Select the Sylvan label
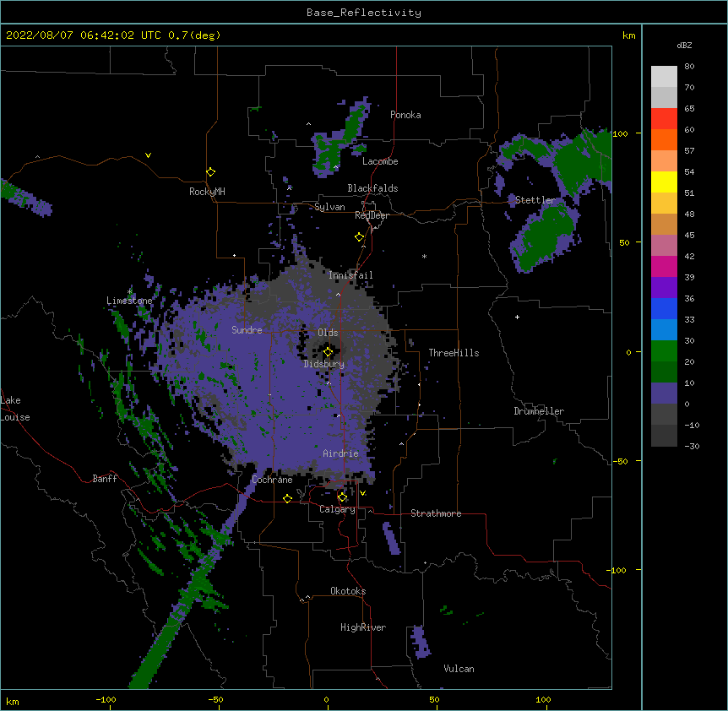 coord(329,207)
